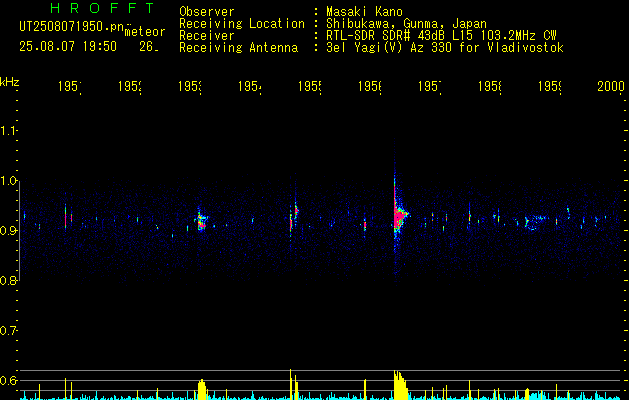Select the text Shibukawa, Gunma, Japan
629x400 pixels.
pyautogui.click(x=406, y=24)
